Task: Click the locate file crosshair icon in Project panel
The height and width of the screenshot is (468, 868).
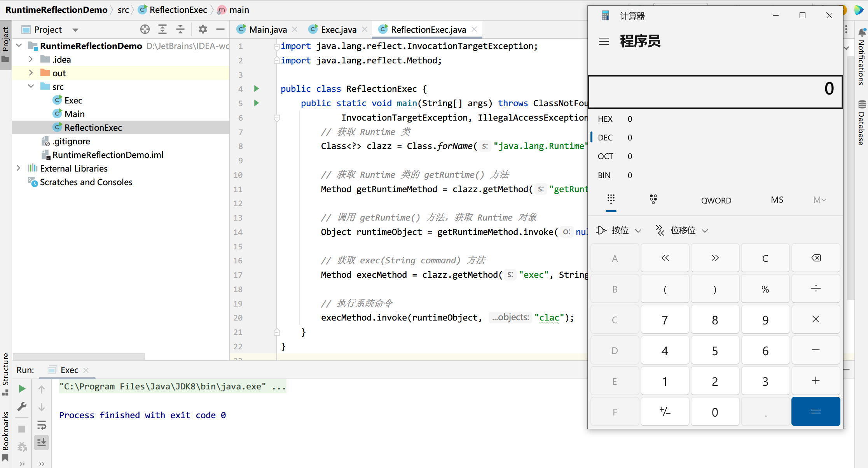Action: [145, 30]
